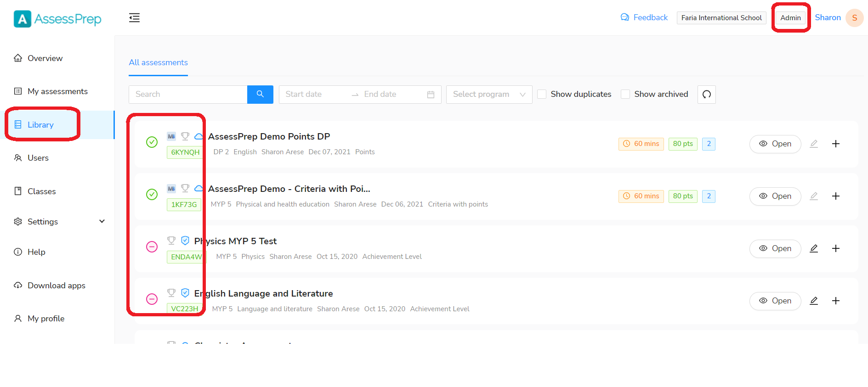Open the AssessPrep Demo Points DP title
This screenshot has width=868, height=387.
tap(269, 136)
